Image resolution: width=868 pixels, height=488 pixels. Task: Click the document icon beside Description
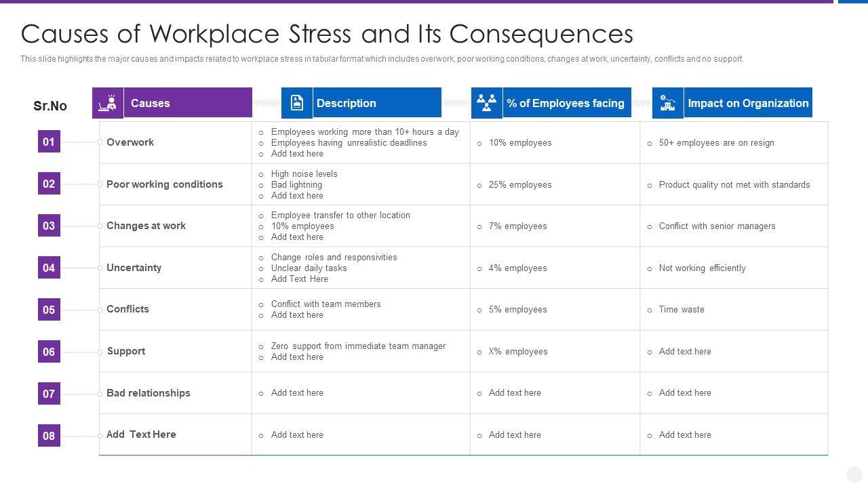[297, 103]
